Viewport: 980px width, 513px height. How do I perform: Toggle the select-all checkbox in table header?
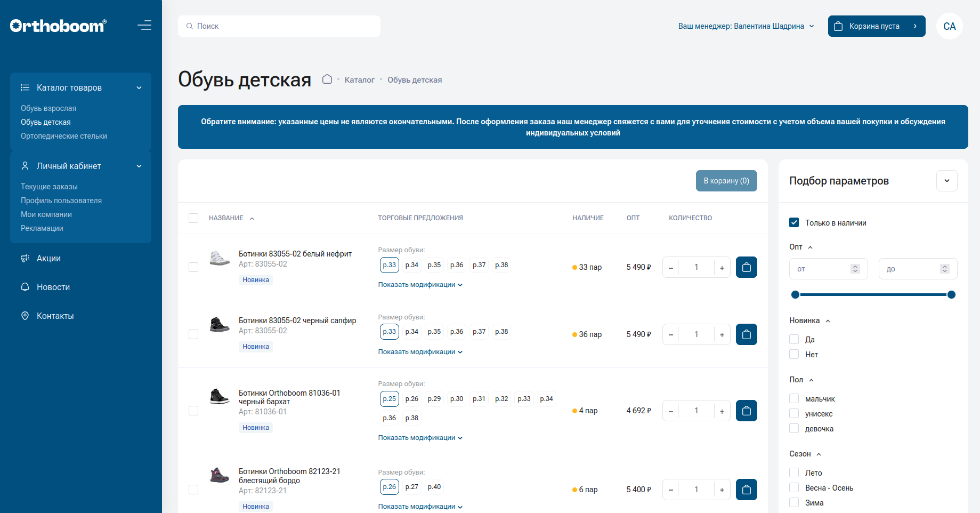193,218
